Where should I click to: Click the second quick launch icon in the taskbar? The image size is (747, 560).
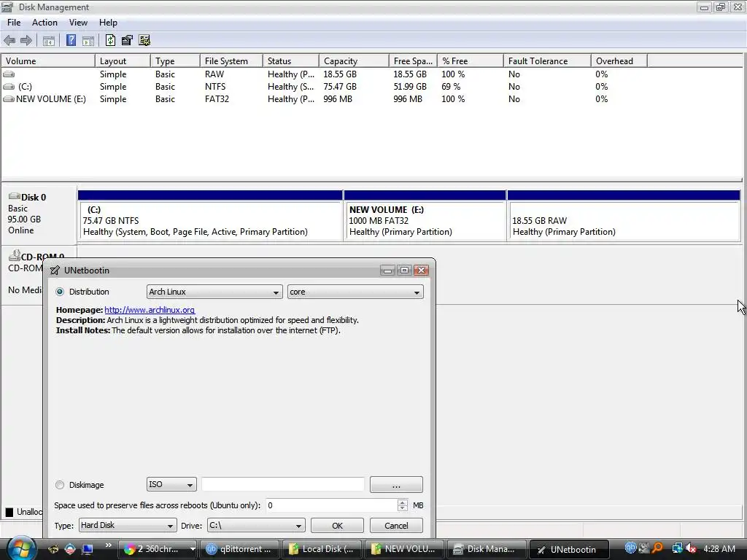pyautogui.click(x=70, y=549)
